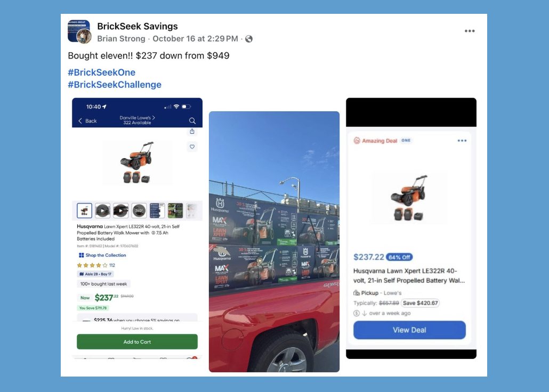Open the 360 view thumbnail

coord(139,211)
